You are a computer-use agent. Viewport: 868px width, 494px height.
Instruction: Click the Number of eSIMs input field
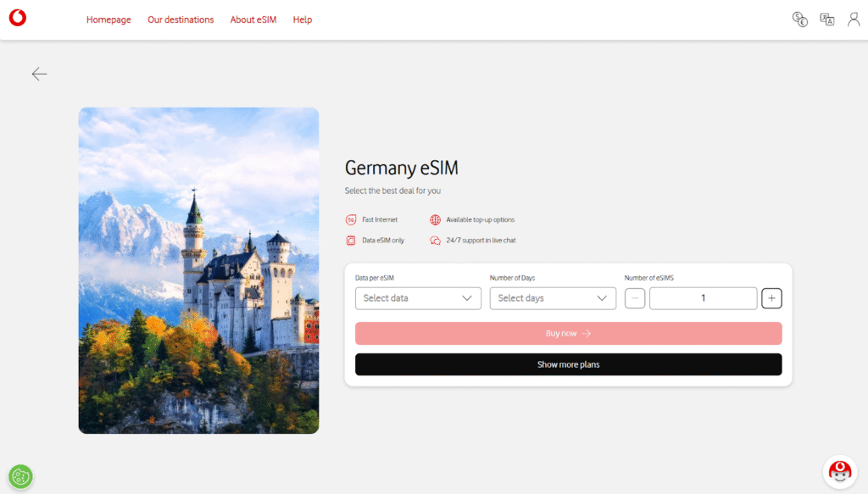click(703, 298)
